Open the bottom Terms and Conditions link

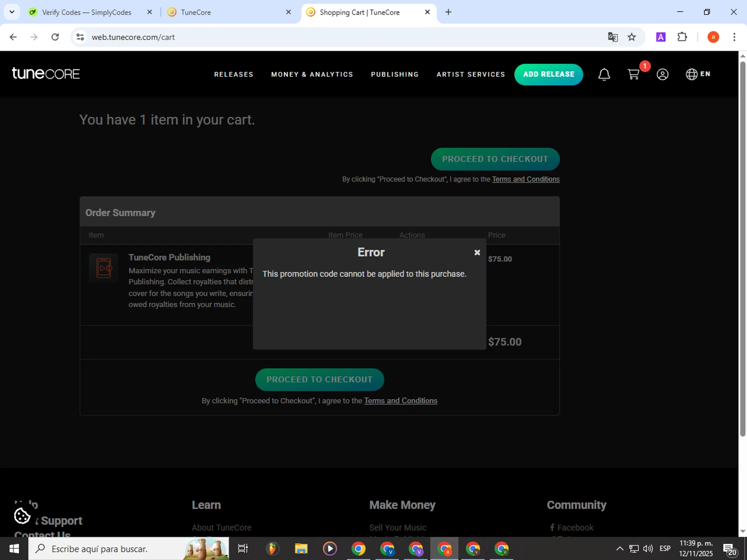pyautogui.click(x=400, y=401)
